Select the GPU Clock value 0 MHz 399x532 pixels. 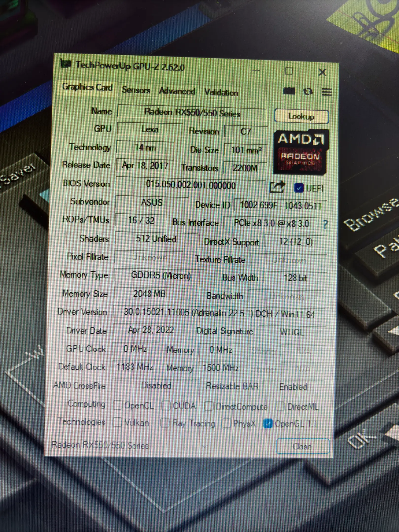click(135, 349)
